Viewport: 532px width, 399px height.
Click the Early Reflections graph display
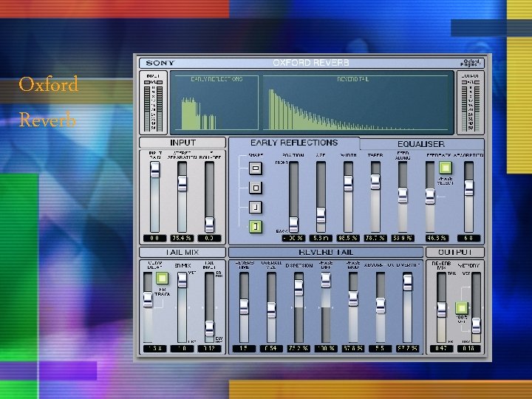tap(216, 103)
